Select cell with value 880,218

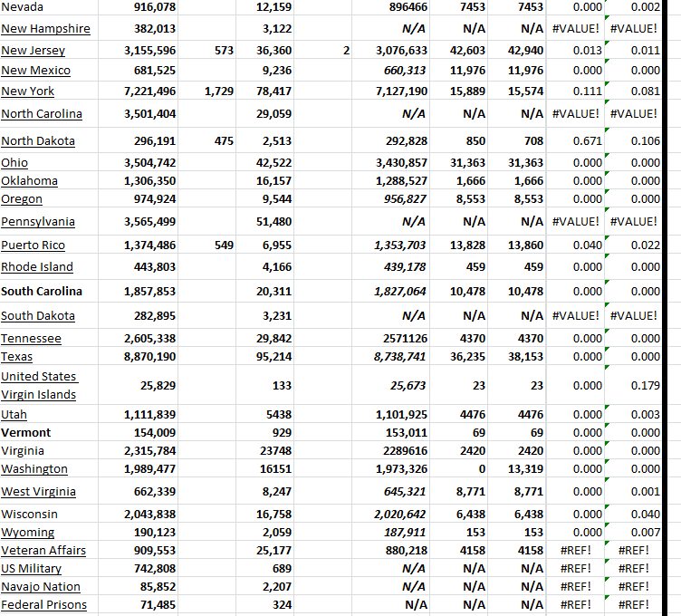[390, 551]
